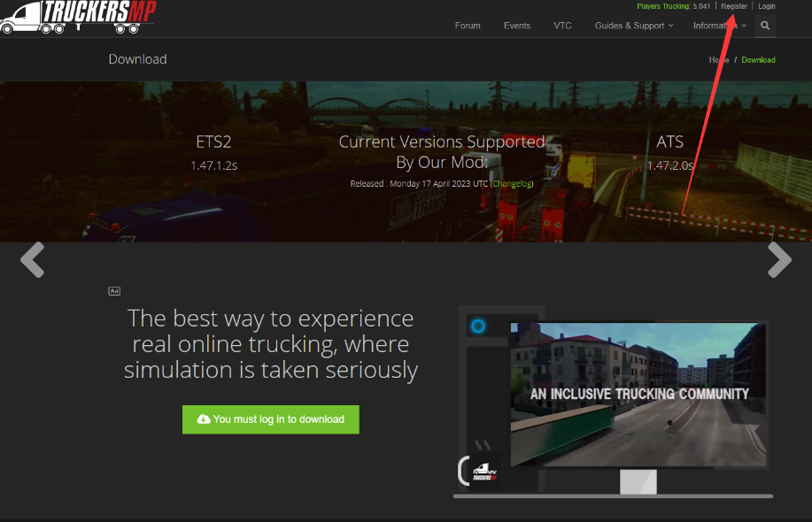This screenshot has height=522, width=812.
Task: Click the Register link
Action: [x=734, y=6]
